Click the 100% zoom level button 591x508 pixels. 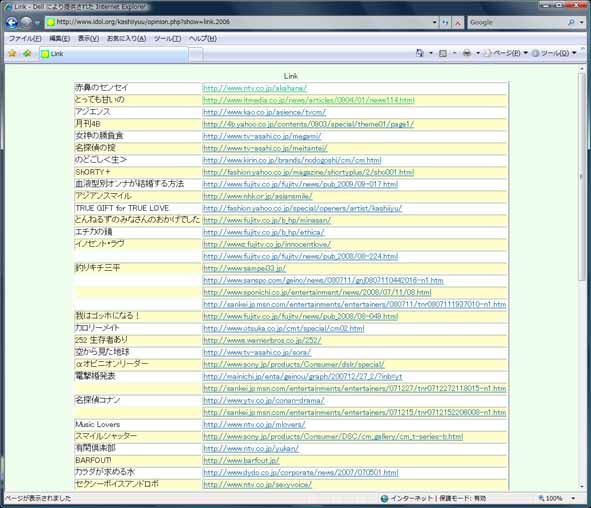(x=551, y=499)
